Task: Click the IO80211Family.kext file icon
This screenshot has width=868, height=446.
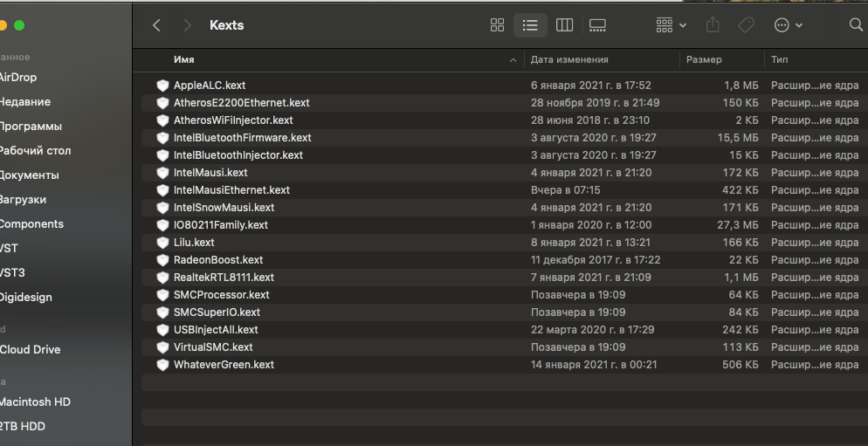Action: (162, 224)
